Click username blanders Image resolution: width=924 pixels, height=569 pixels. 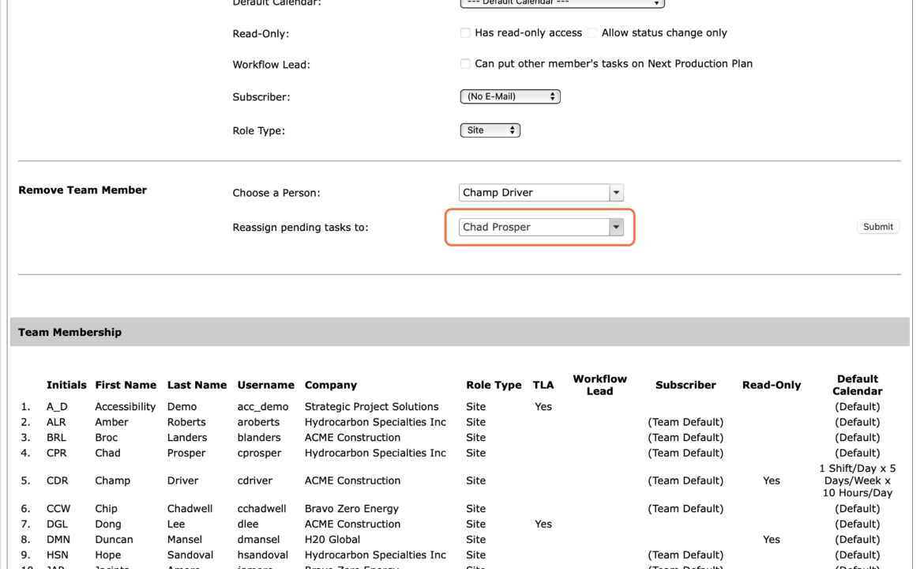coord(259,438)
